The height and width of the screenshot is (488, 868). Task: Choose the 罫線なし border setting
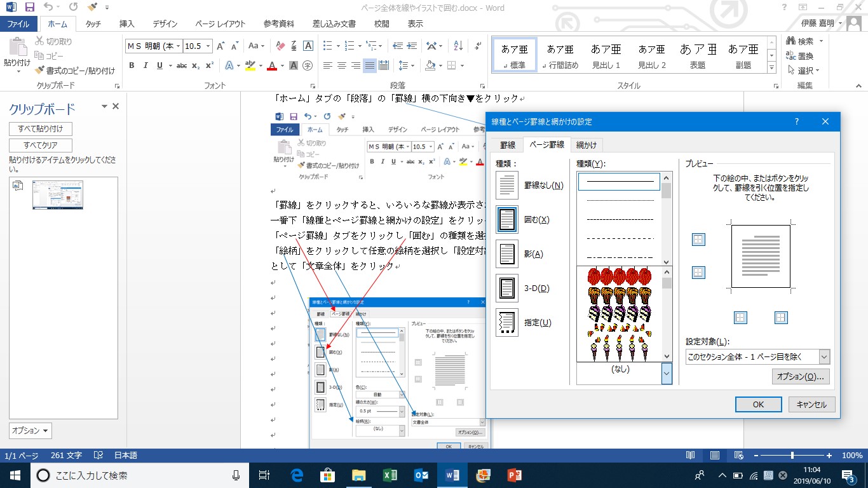point(507,185)
